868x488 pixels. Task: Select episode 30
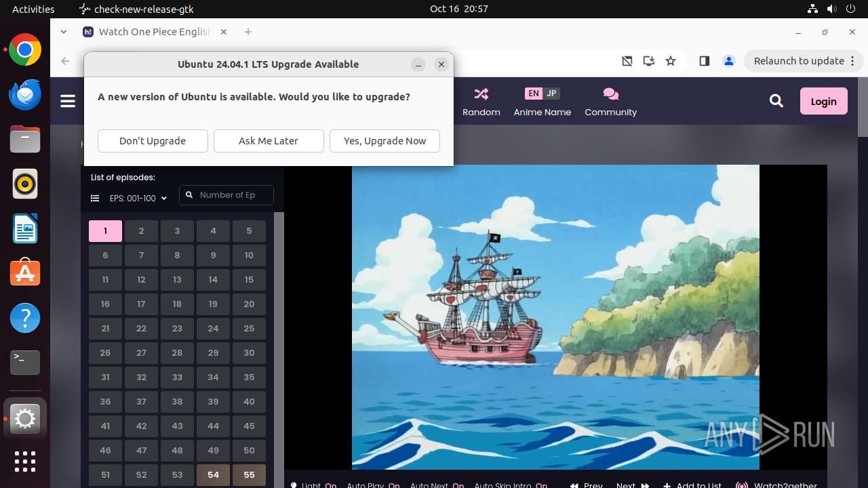pos(249,353)
